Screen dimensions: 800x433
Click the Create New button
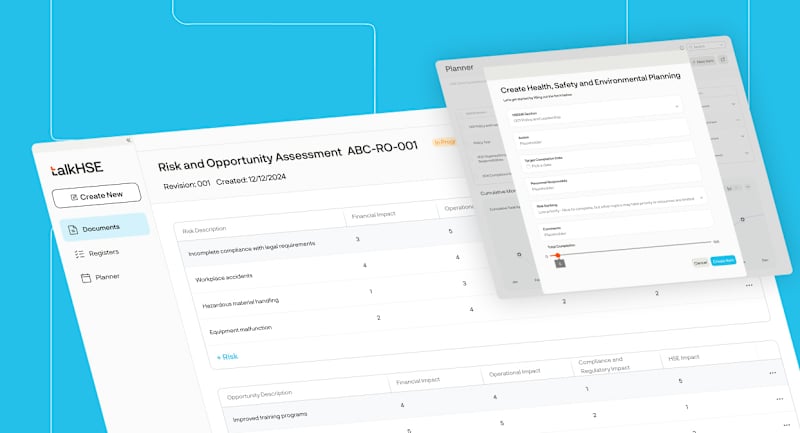pyautogui.click(x=96, y=195)
